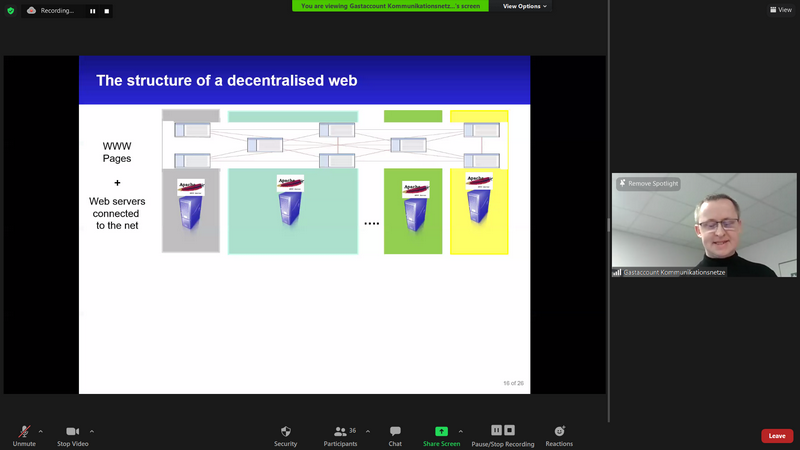
Task: Click Remove Spotlight on video tile
Action: pyautogui.click(x=648, y=183)
